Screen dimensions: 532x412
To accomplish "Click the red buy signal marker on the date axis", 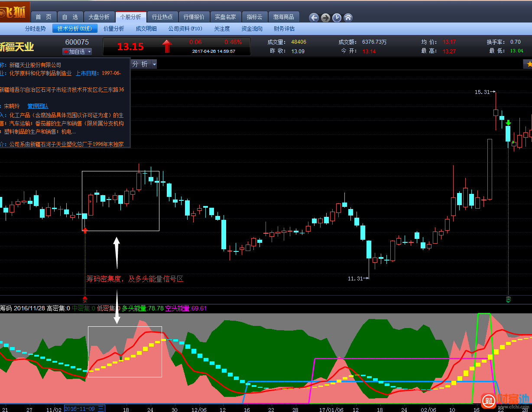I will (85, 299).
